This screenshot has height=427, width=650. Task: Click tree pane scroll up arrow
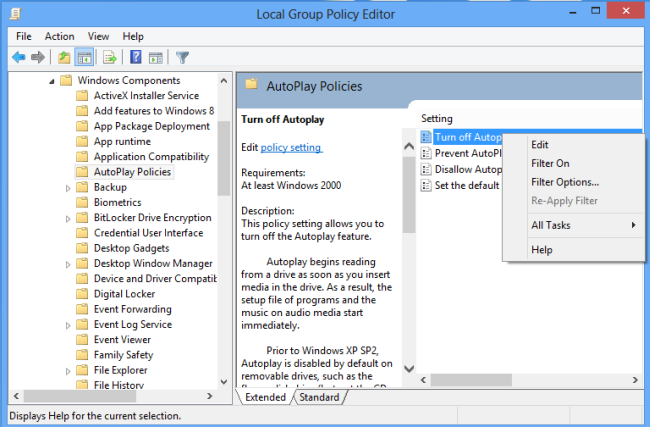(x=224, y=80)
